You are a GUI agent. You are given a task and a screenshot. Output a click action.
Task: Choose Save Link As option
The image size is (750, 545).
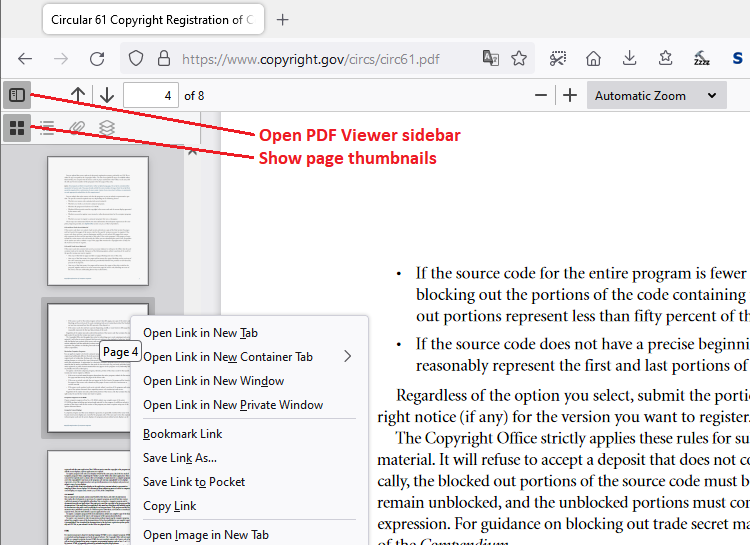180,458
